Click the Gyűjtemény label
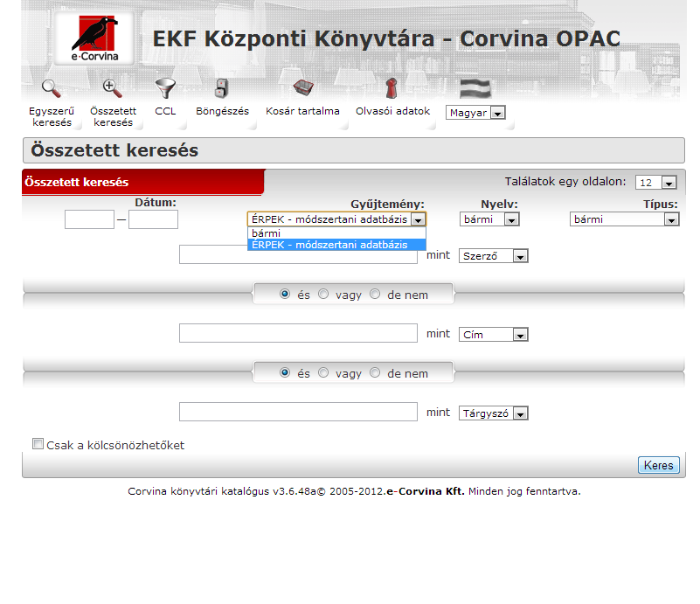This screenshot has height=604, width=700. click(x=387, y=205)
